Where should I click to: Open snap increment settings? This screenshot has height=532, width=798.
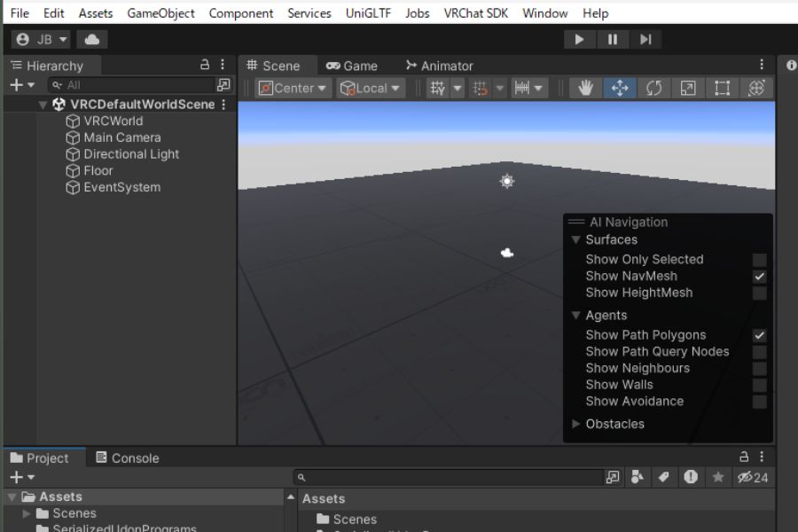tap(528, 88)
